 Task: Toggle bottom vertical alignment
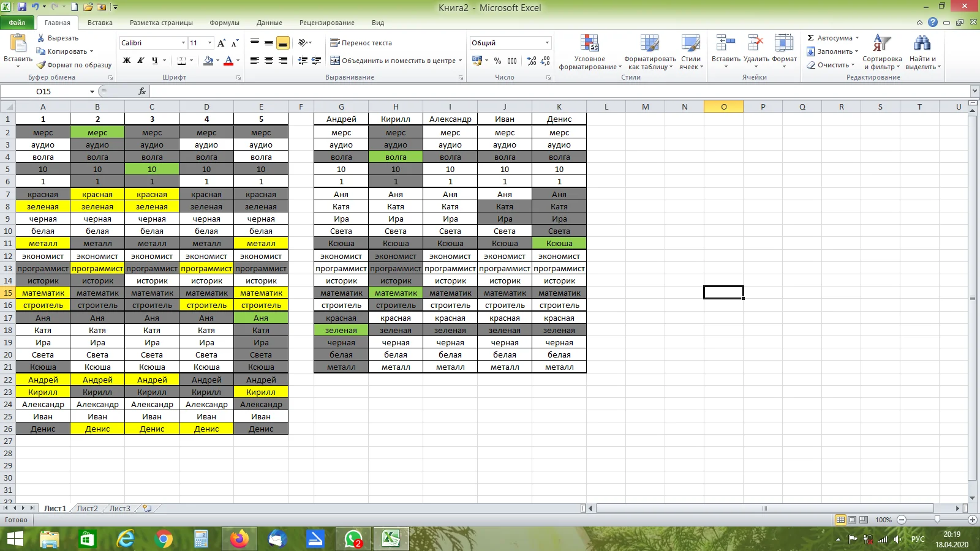coord(283,43)
